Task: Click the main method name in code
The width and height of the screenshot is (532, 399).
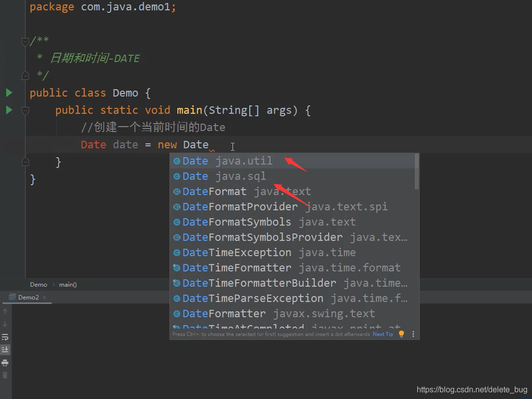Action: (189, 110)
